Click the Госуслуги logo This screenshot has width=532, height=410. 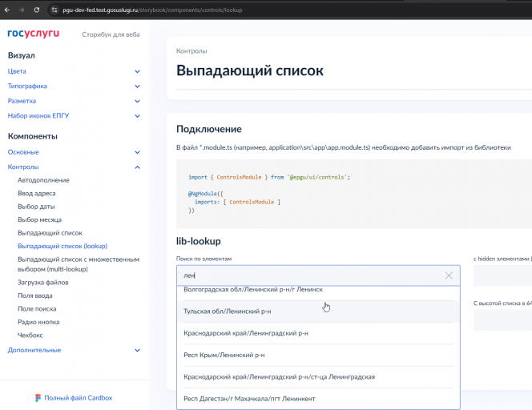coord(34,34)
